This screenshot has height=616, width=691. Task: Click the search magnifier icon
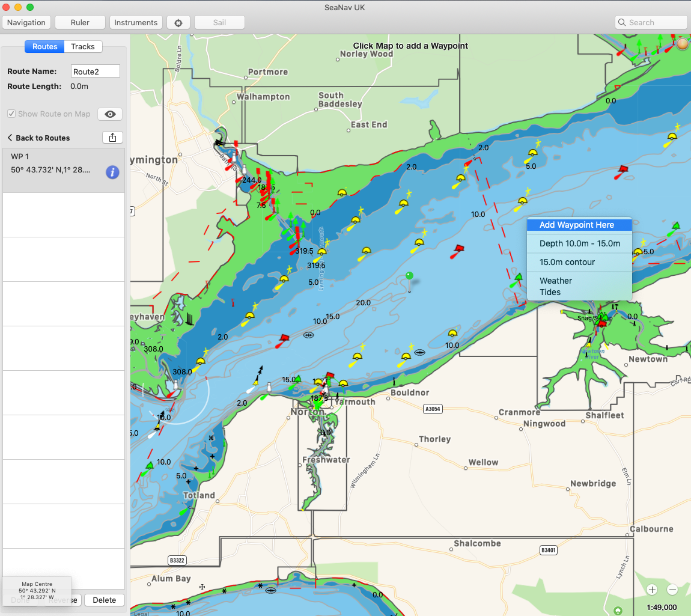coord(622,22)
